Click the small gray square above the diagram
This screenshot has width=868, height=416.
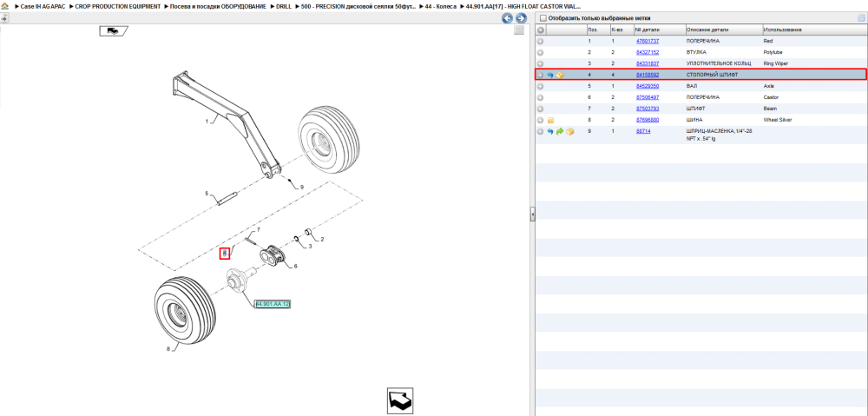519,30
